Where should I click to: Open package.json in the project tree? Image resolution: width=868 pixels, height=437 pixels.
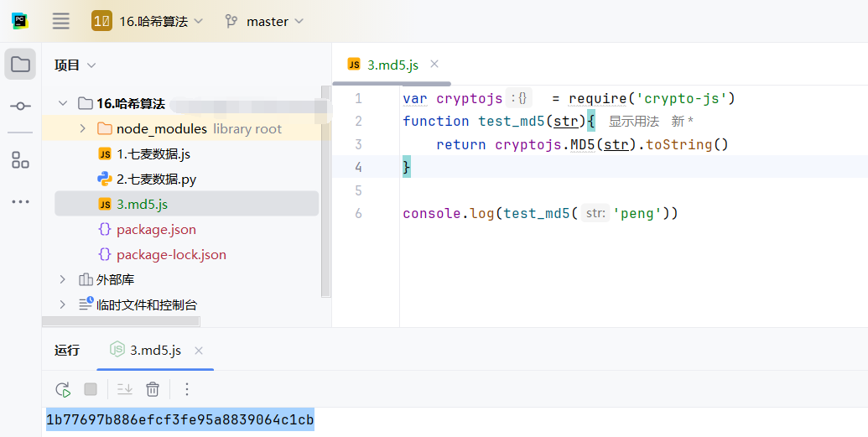point(156,229)
